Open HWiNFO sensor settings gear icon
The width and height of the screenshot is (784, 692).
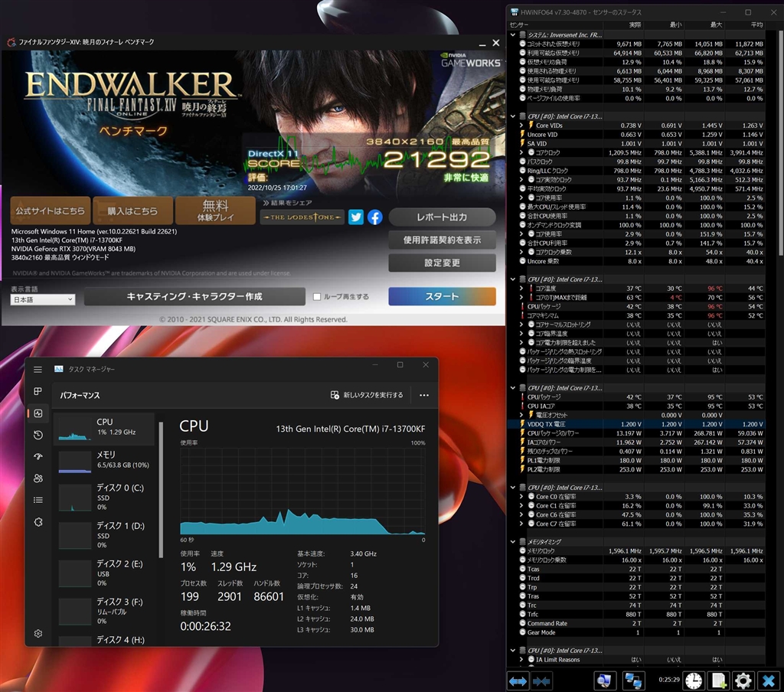click(743, 681)
